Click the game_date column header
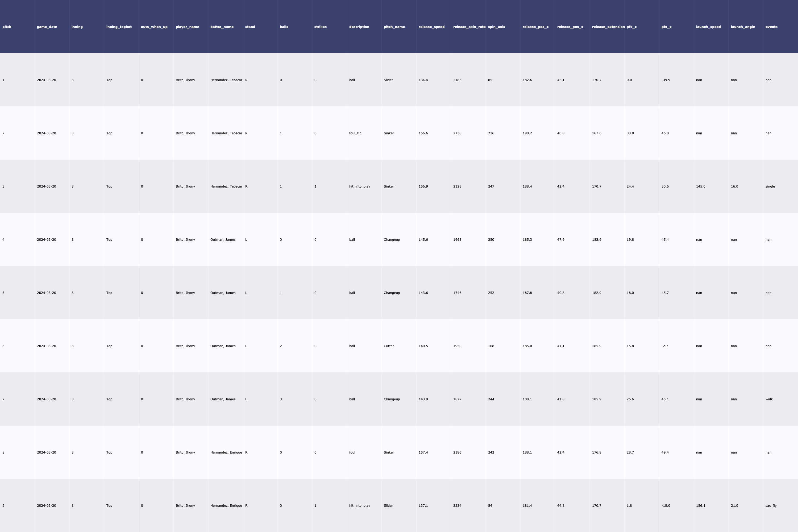Screen dimensions: 798x532 [47, 27]
